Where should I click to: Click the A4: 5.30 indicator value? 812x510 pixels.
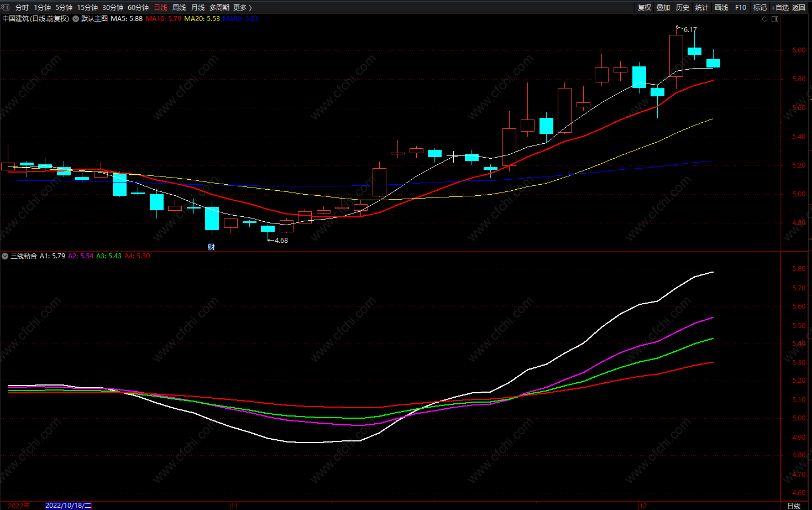pyautogui.click(x=137, y=256)
